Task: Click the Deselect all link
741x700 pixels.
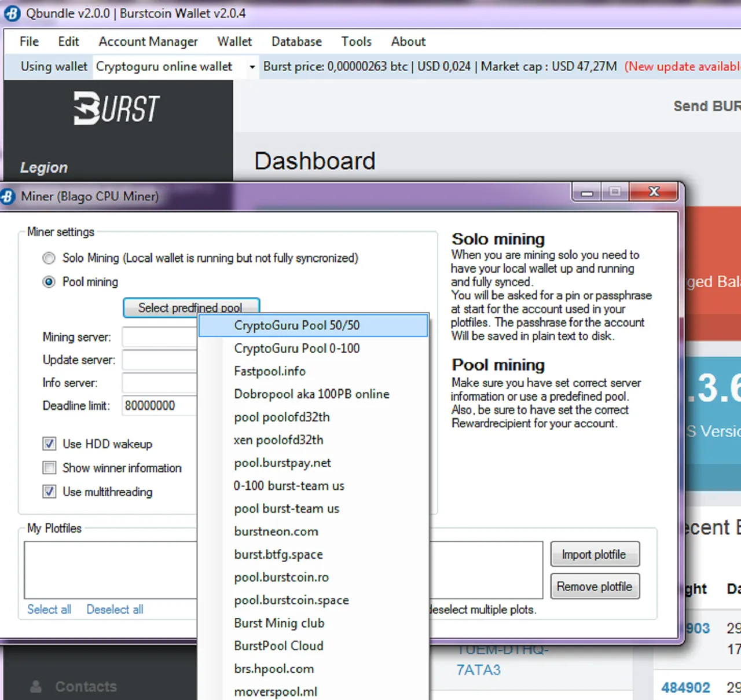Action: 115,610
